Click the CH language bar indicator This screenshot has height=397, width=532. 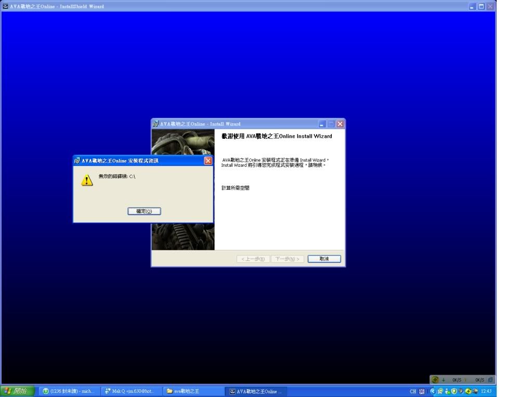pos(413,391)
